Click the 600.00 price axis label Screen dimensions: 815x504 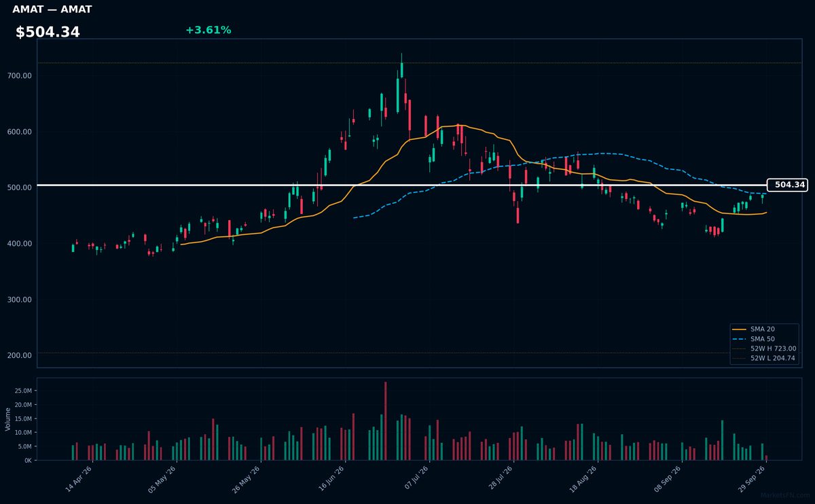click(x=20, y=132)
